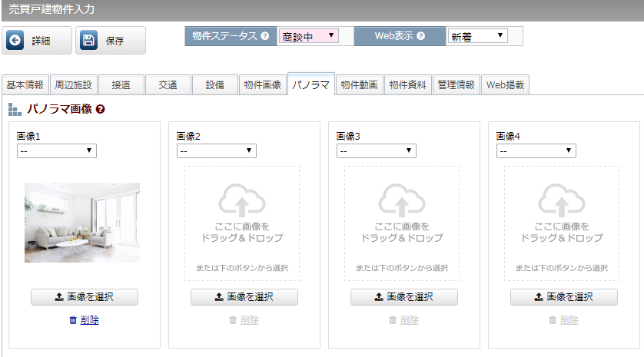Switch to the 管理情報 tab

(456, 85)
